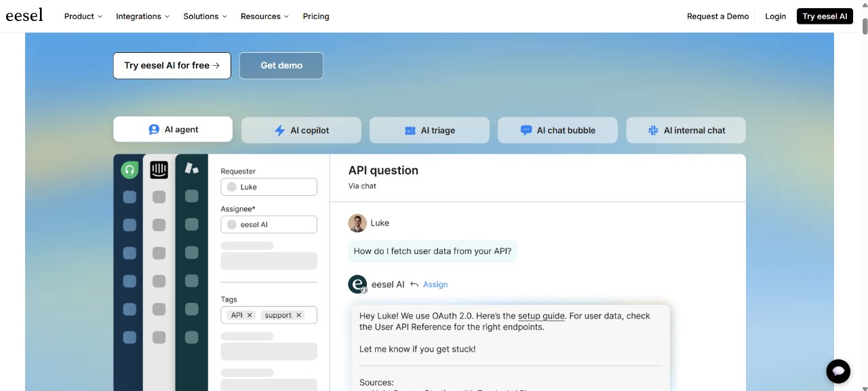Click the Zendesk icon in sidebar

192,169
